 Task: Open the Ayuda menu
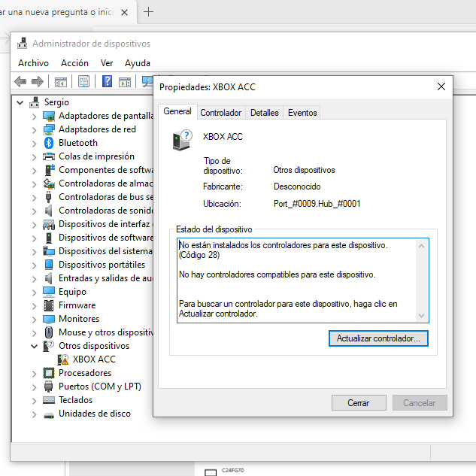(x=138, y=63)
